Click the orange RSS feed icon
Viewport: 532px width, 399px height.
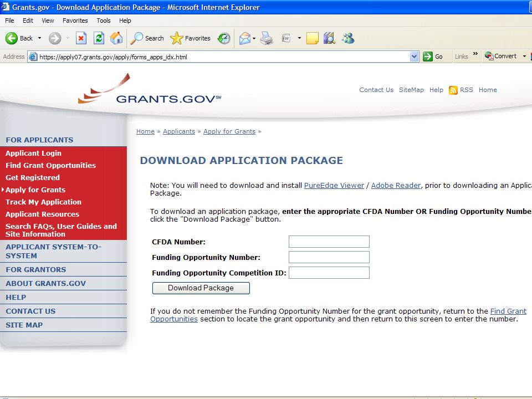click(453, 90)
